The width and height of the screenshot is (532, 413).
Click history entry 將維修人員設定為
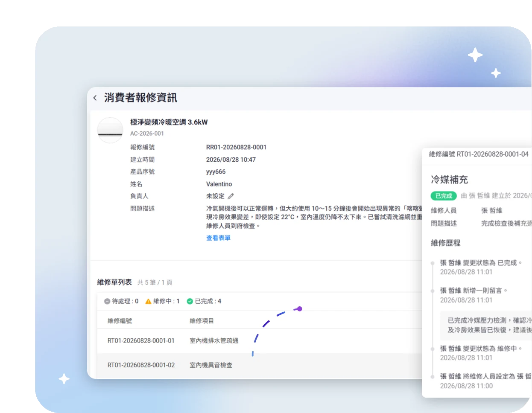(486, 376)
